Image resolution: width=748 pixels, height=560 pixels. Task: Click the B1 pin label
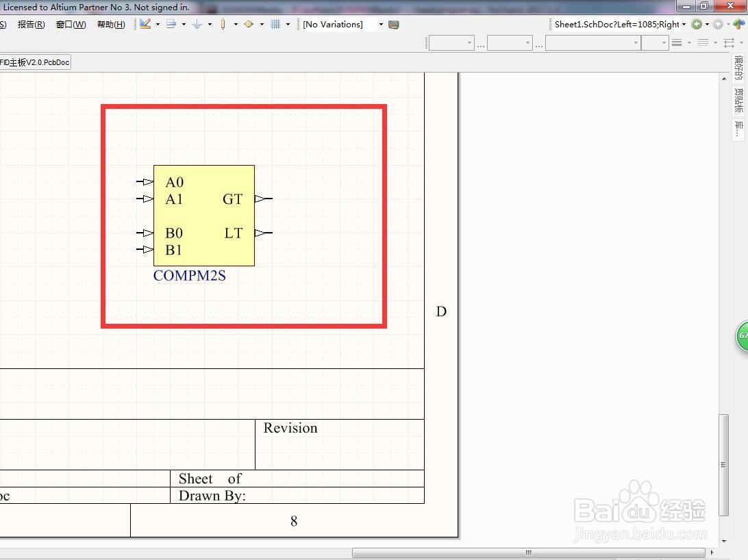click(x=174, y=250)
